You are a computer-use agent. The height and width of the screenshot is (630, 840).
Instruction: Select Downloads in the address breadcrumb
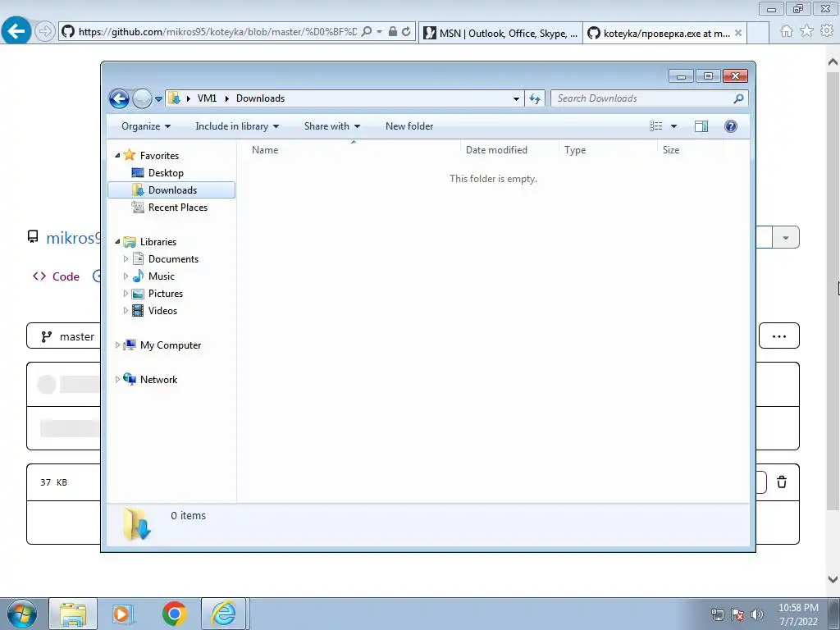pyautogui.click(x=260, y=98)
